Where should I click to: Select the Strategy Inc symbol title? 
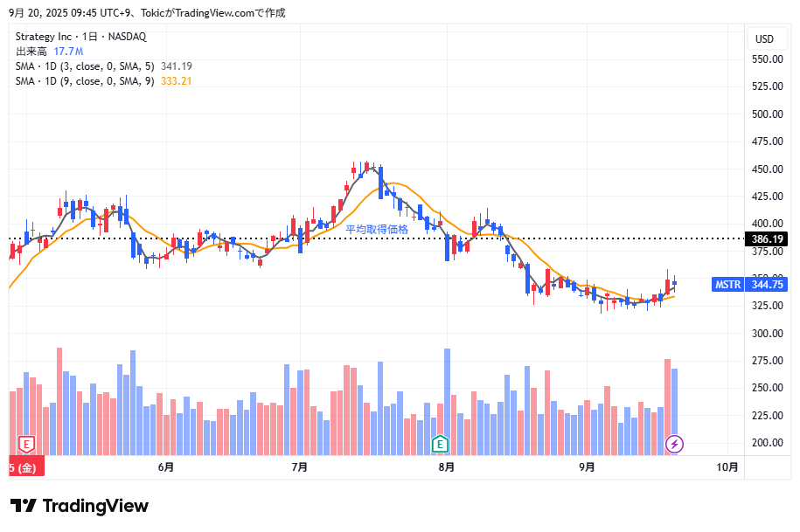pyautogui.click(x=81, y=37)
